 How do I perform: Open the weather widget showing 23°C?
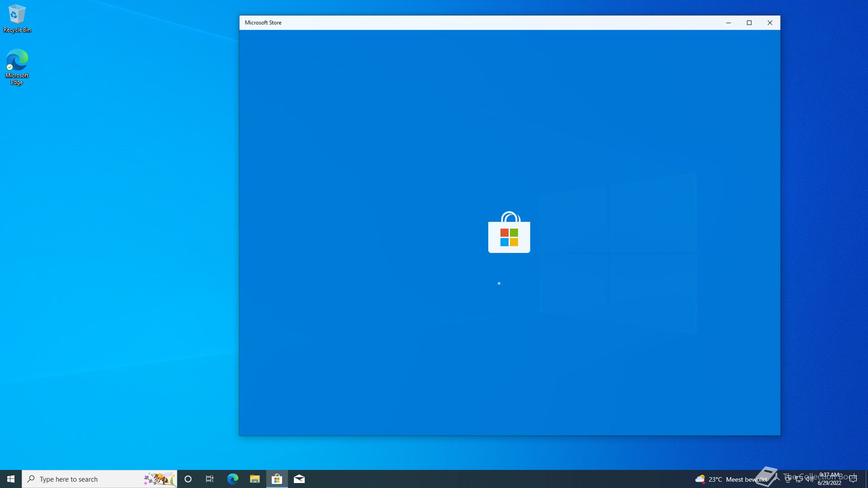(731, 479)
